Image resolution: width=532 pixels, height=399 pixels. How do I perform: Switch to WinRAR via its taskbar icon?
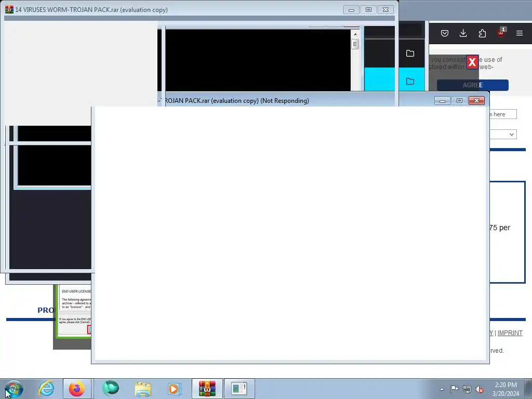[x=207, y=389]
